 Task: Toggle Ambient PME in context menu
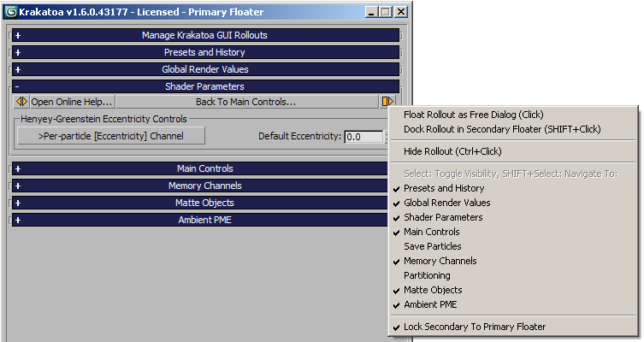click(x=513, y=304)
